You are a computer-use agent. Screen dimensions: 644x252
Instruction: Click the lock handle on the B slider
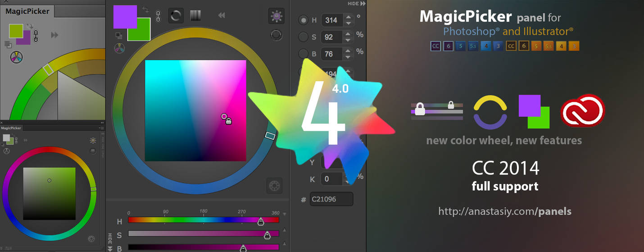tap(243, 248)
